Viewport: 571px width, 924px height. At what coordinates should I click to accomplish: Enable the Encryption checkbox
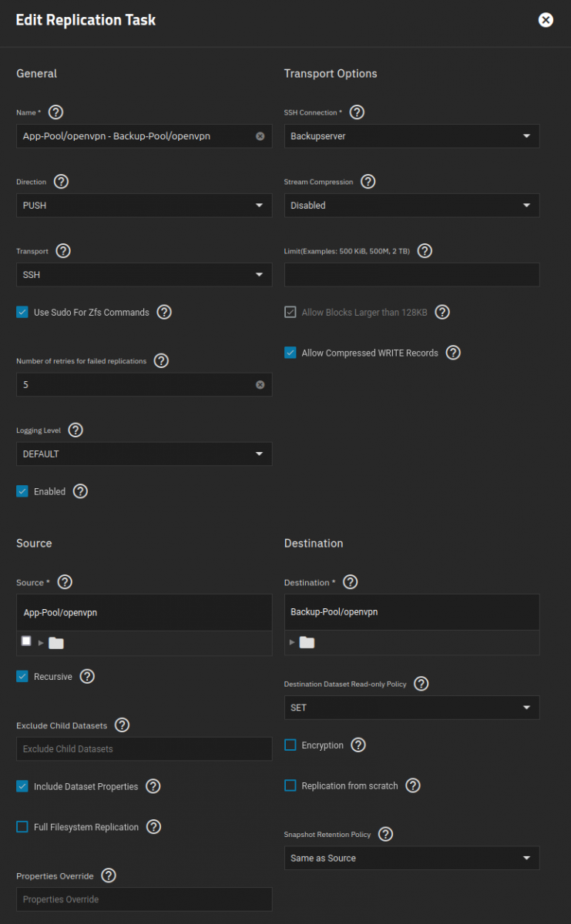[x=291, y=745]
